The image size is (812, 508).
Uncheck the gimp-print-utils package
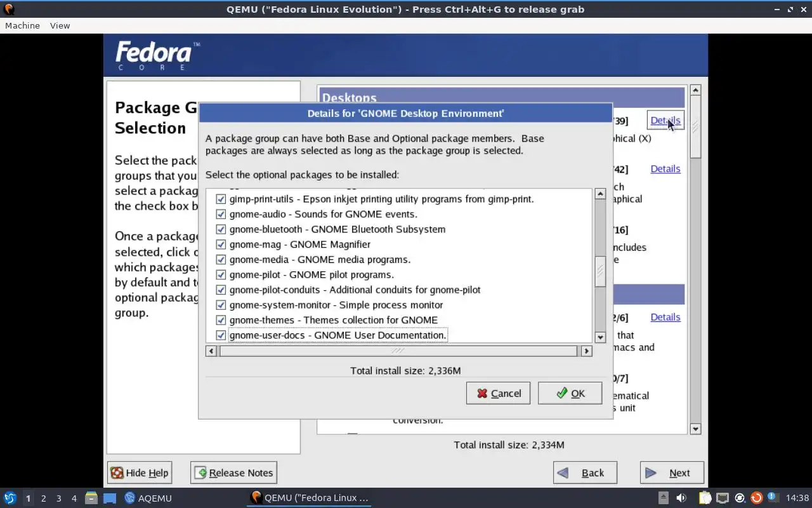click(x=221, y=199)
